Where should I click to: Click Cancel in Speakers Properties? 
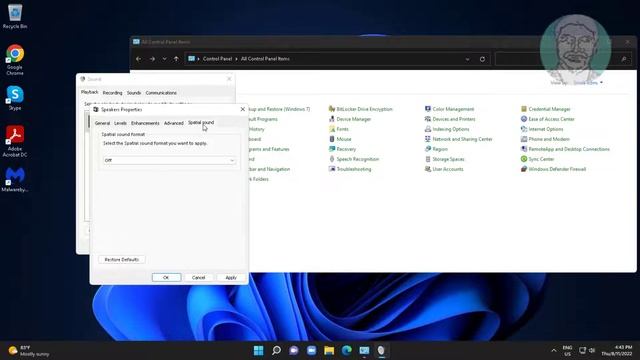point(198,278)
